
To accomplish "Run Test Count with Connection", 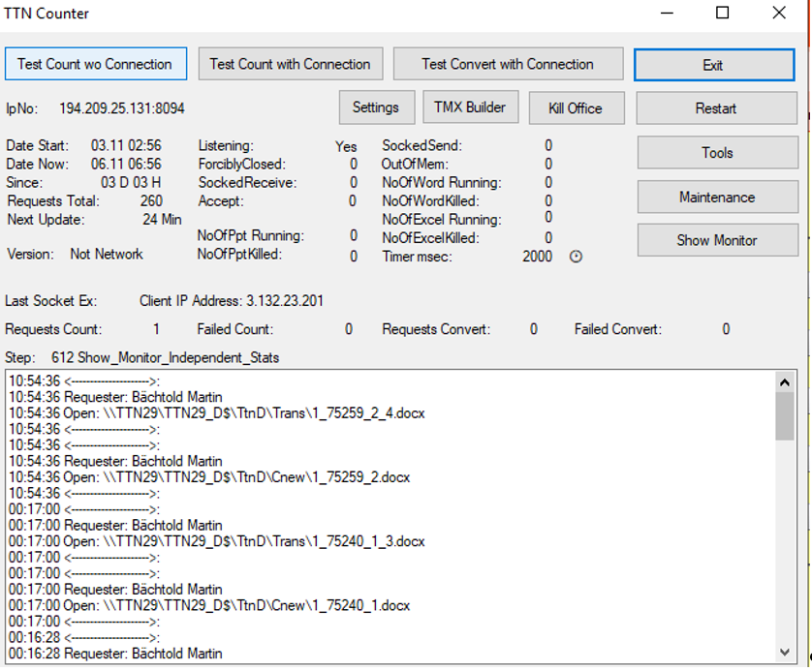I will (x=290, y=64).
